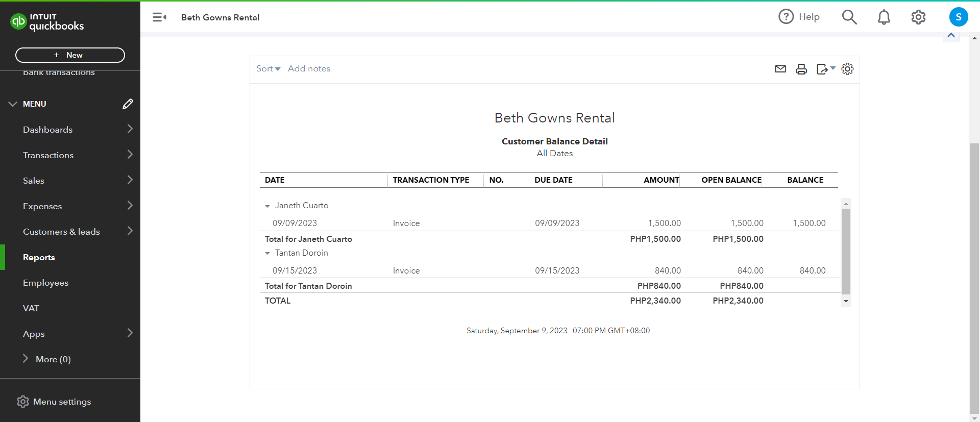The height and width of the screenshot is (422, 980).
Task: Open the search magnifier icon
Action: [x=849, y=17]
